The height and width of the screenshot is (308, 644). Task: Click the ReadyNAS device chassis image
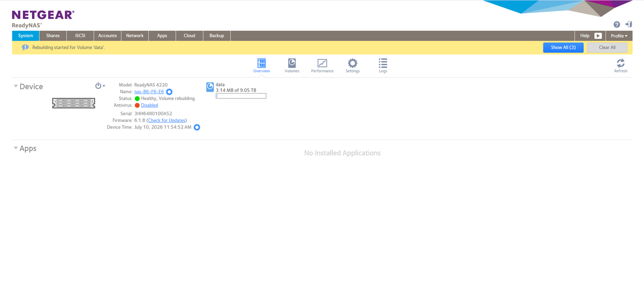(x=73, y=103)
